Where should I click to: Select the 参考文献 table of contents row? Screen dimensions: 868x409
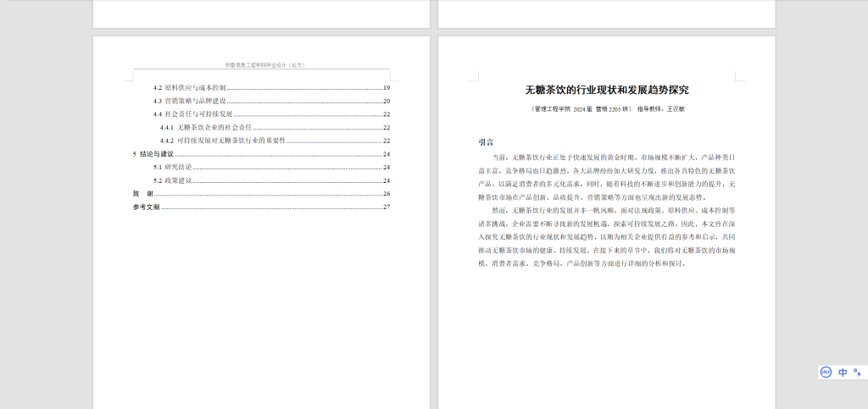tap(262, 207)
